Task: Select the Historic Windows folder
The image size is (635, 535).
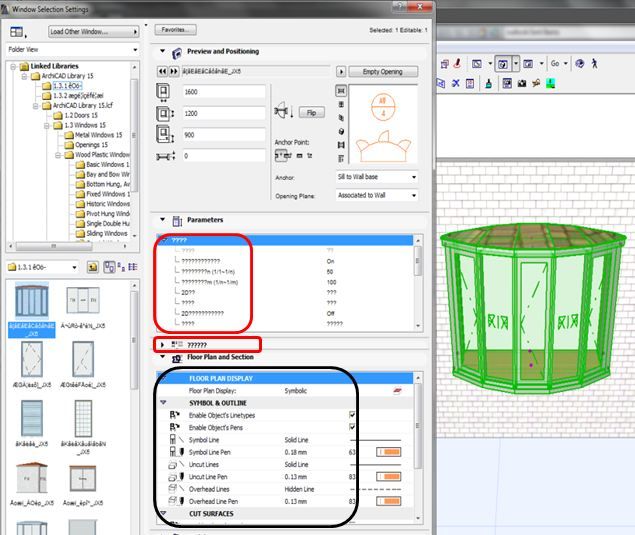Action: [108, 204]
